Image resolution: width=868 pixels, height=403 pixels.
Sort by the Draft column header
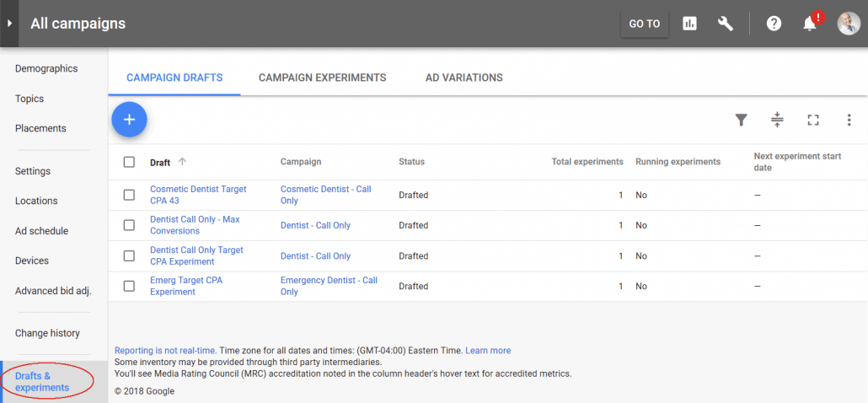(x=160, y=162)
